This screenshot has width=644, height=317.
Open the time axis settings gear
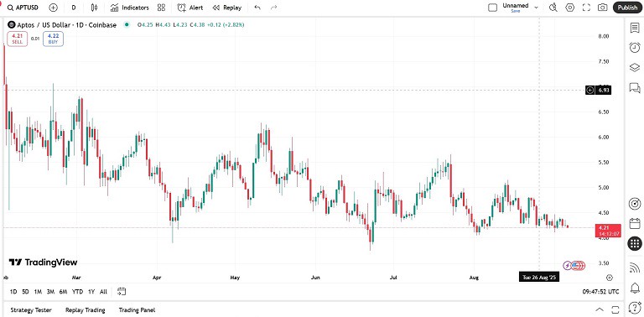coord(610,278)
